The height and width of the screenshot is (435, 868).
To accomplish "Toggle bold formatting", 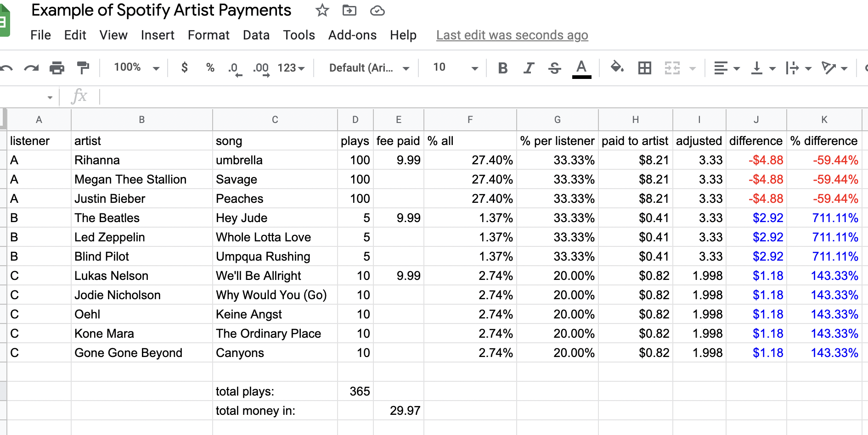I will 503,68.
